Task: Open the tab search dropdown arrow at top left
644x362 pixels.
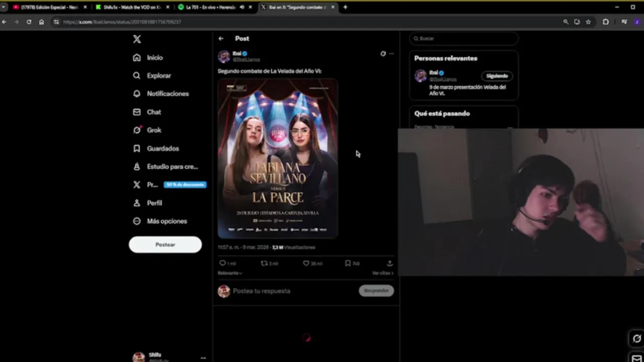Action: (4, 8)
